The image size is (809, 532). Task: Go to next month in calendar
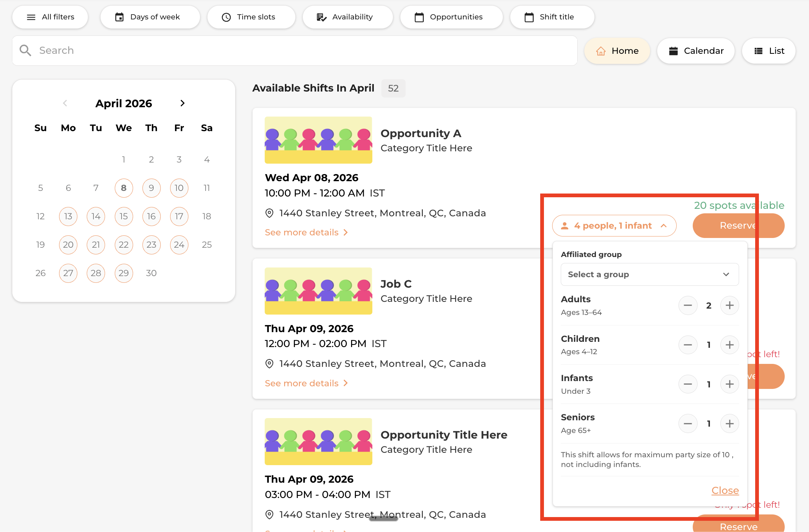point(182,103)
